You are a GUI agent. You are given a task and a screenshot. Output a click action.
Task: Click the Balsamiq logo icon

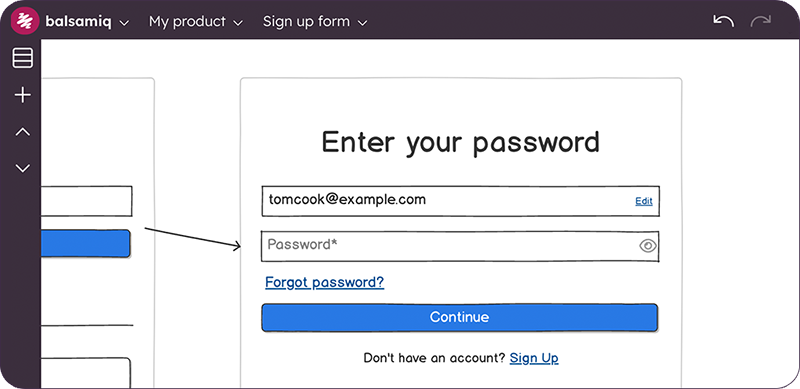pos(24,21)
